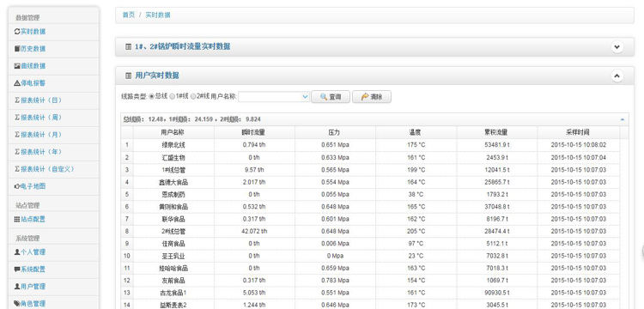Click the table icon in 用户实时数据 header
Image resolution: width=644 pixels, height=309 pixels.
click(128, 76)
